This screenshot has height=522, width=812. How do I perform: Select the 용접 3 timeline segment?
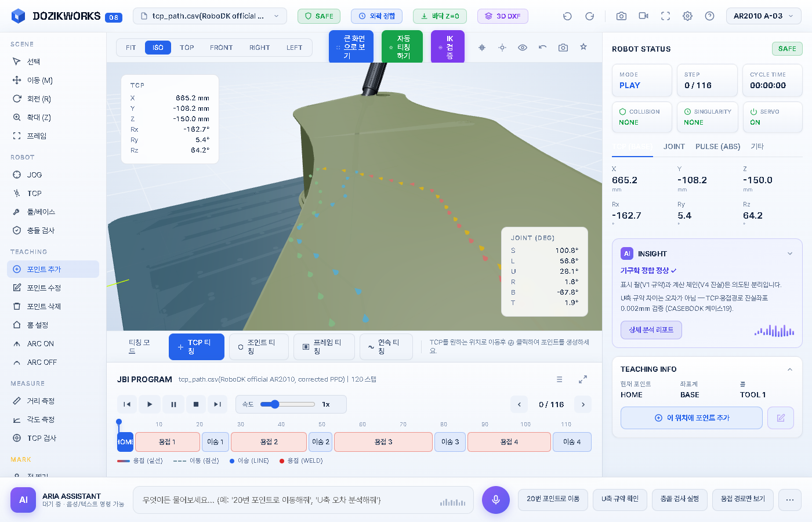coord(383,442)
